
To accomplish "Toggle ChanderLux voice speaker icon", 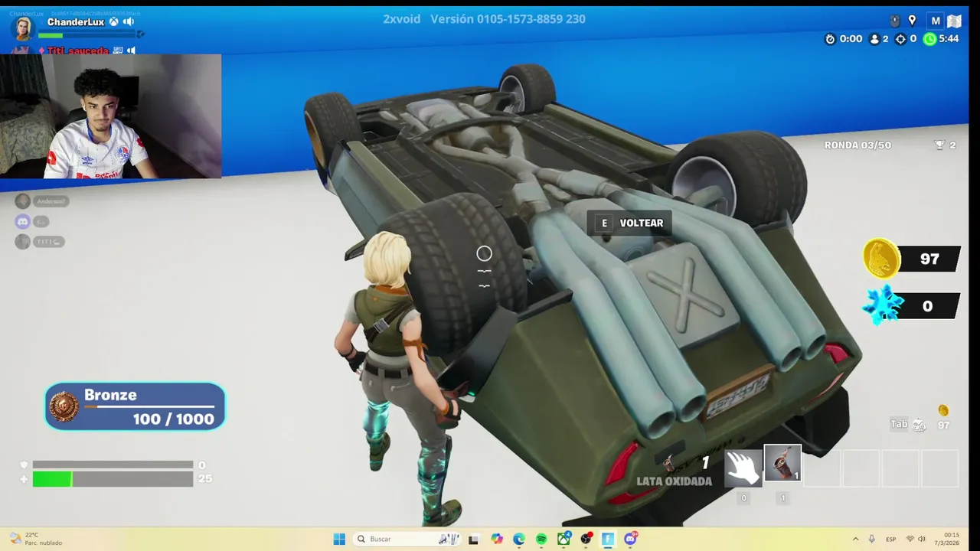I will pyautogui.click(x=129, y=22).
